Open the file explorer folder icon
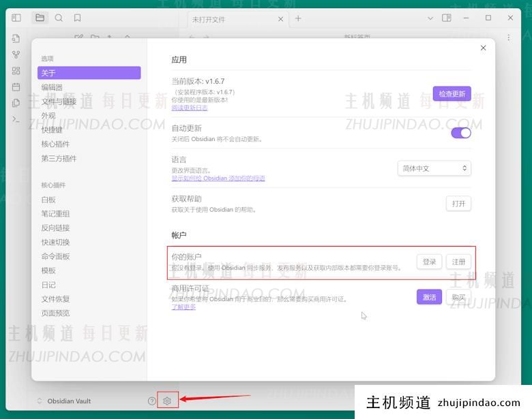The image size is (532, 419). (40, 18)
